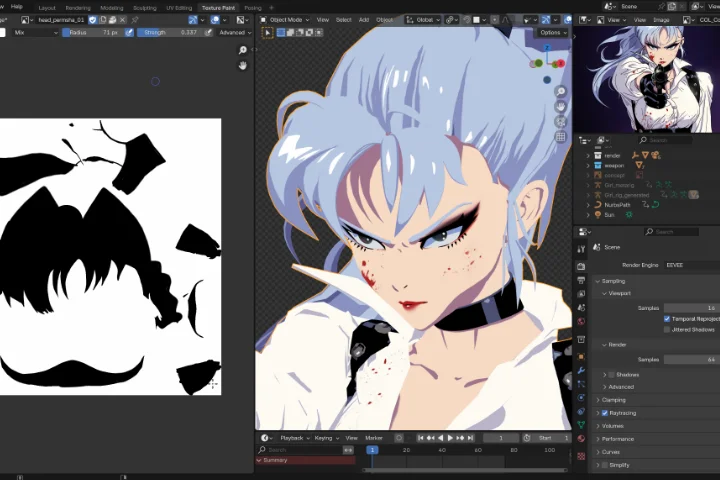
Task: Switch to the Sculpting workspace tab
Action: (x=145, y=8)
